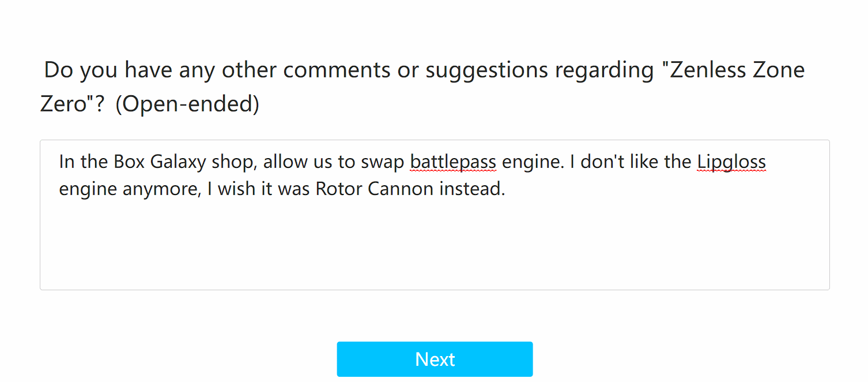Click the misspelled word "battlepass"
This screenshot has width=868, height=382.
453,162
